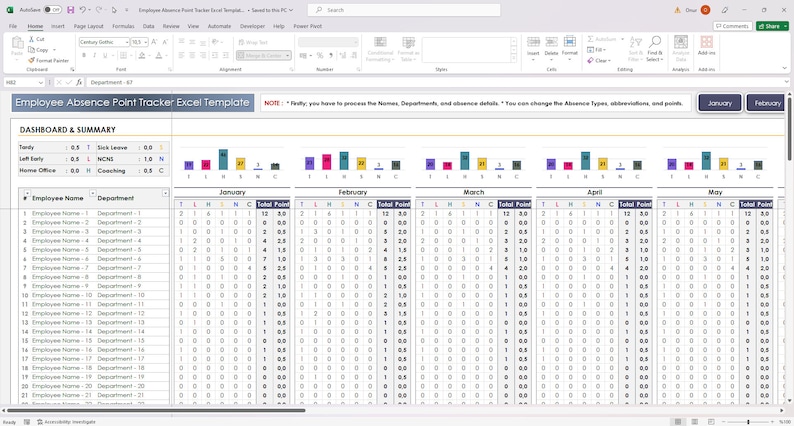Open the File menu
794x426 pixels.
[13, 26]
